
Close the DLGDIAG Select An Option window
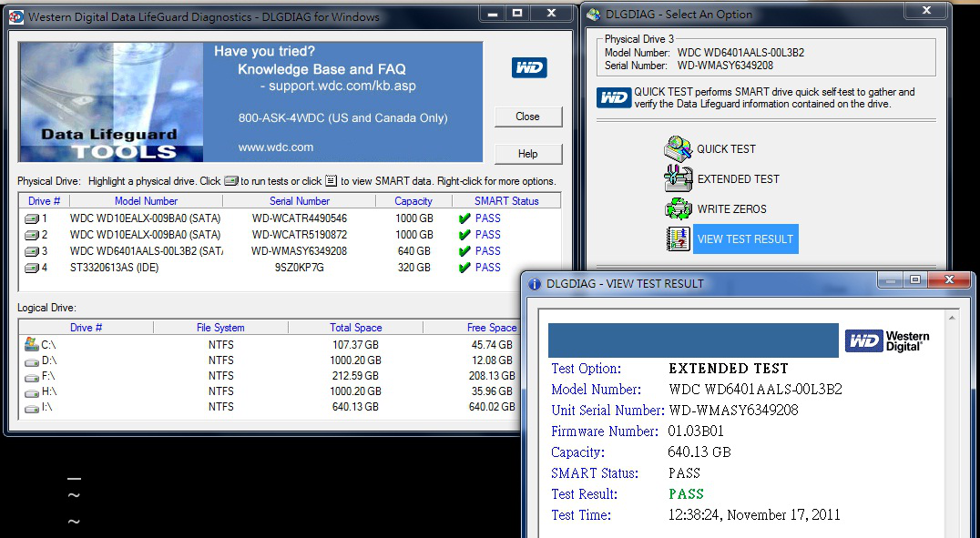tap(927, 11)
